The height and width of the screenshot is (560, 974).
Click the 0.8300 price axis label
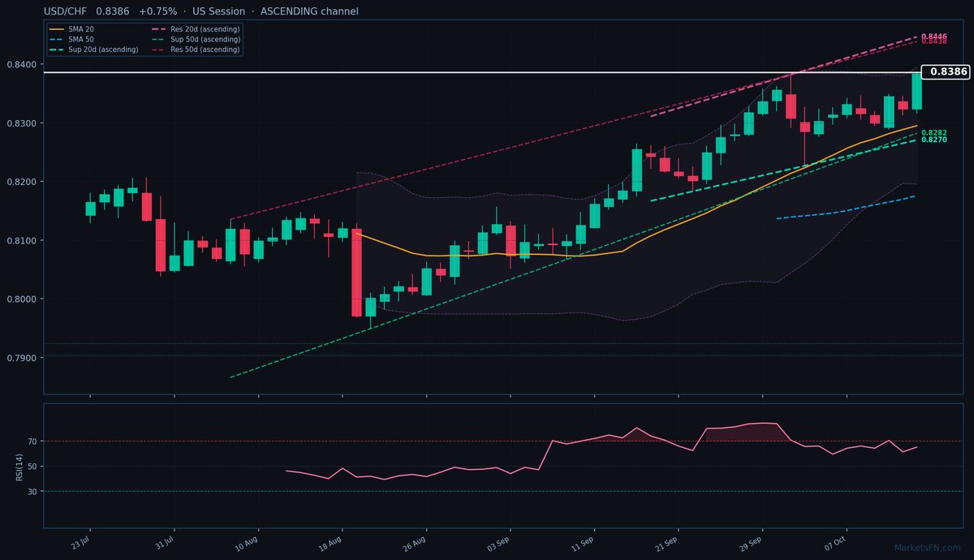[x=22, y=123]
